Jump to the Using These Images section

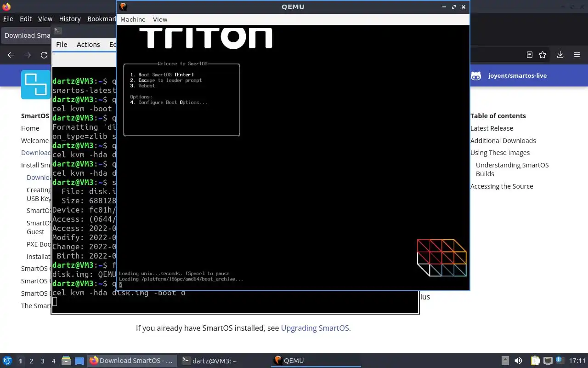500,153
